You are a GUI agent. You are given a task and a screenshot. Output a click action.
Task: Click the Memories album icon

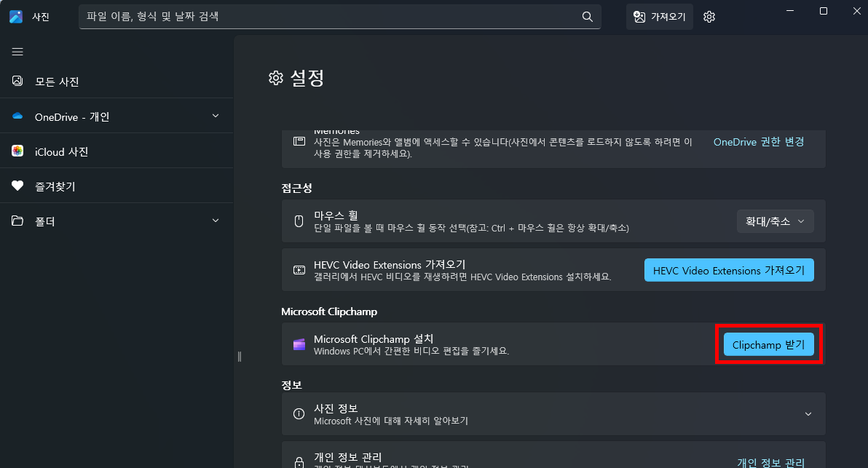point(299,141)
